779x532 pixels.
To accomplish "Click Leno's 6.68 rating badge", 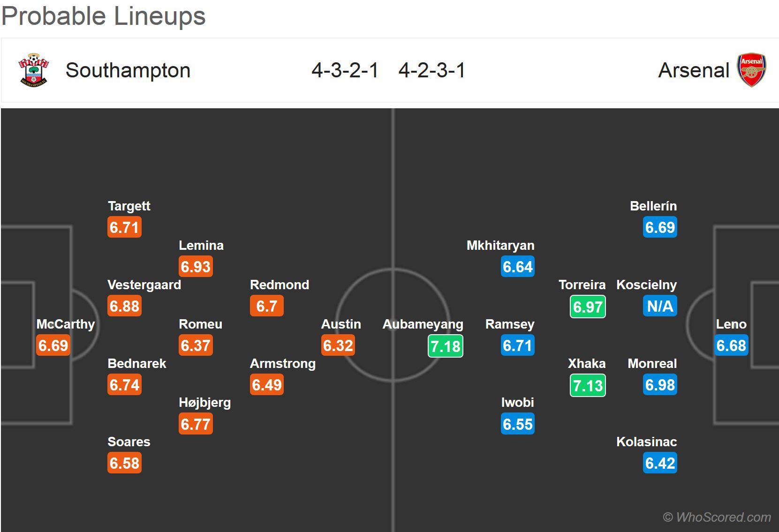I will (731, 345).
